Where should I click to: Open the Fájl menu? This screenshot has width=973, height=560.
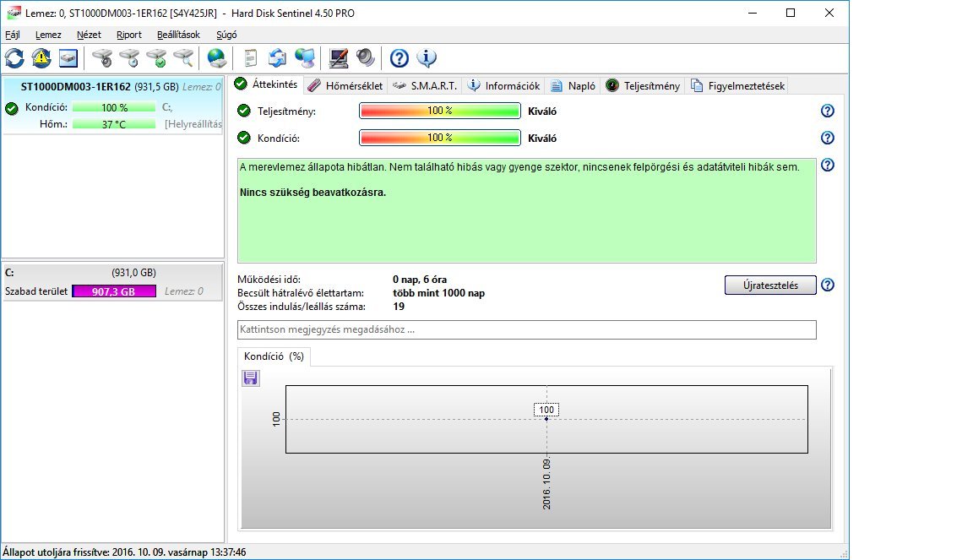pos(13,35)
